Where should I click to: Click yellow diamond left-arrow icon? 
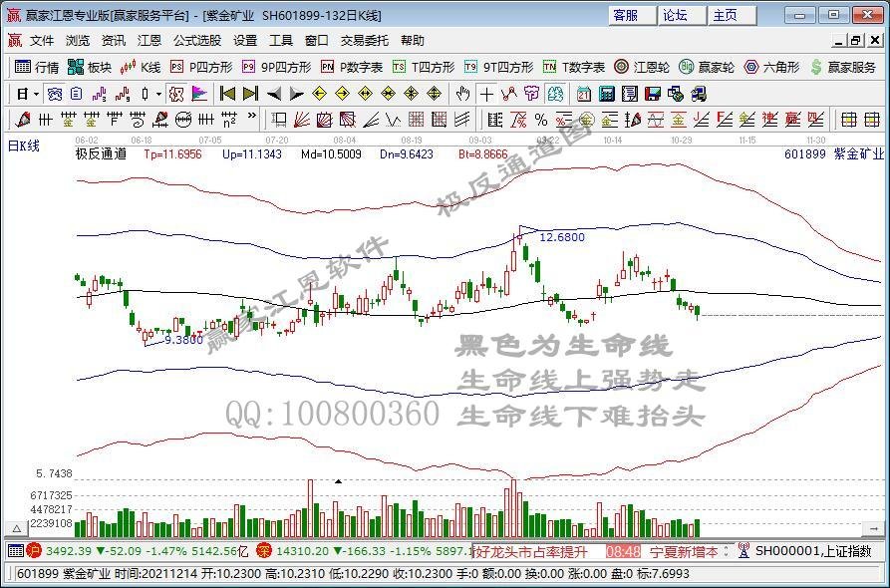pyautogui.click(x=320, y=94)
